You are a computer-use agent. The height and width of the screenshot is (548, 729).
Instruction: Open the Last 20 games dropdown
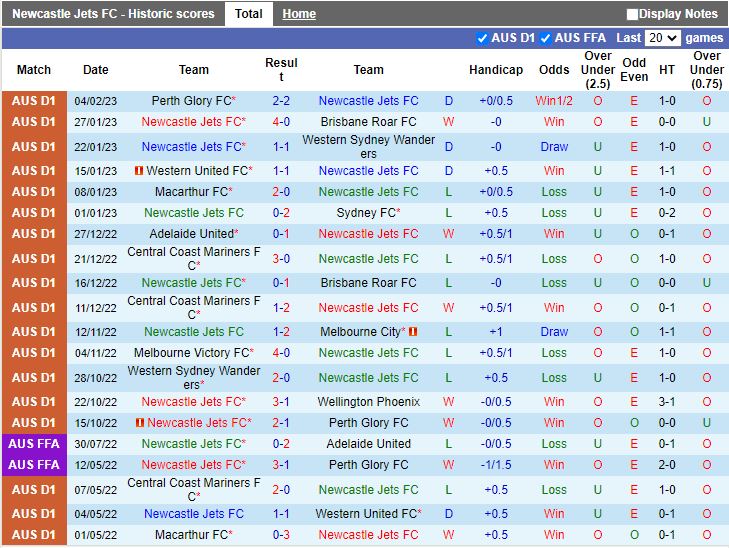tap(662, 38)
